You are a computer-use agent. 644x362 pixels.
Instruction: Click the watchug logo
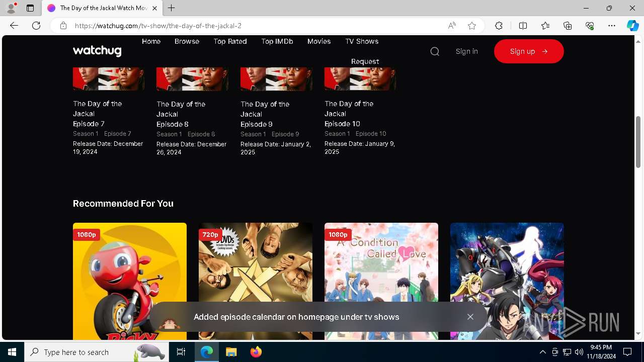(97, 51)
